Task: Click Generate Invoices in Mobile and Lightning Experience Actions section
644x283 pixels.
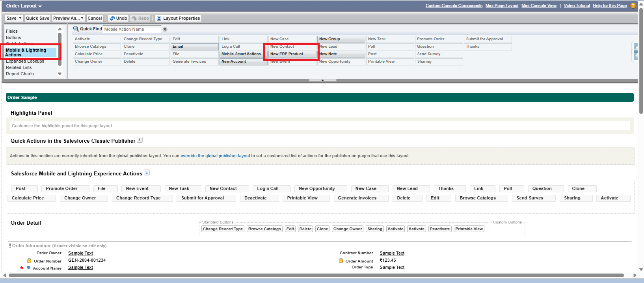Action: click(361, 198)
